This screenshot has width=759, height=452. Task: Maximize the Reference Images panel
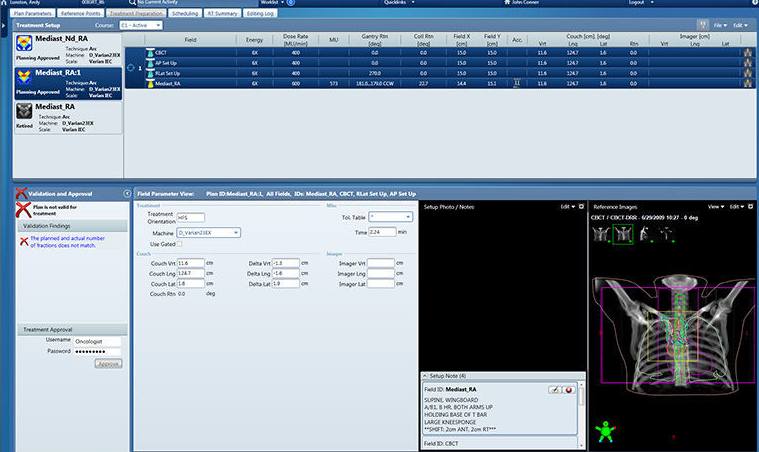click(751, 207)
